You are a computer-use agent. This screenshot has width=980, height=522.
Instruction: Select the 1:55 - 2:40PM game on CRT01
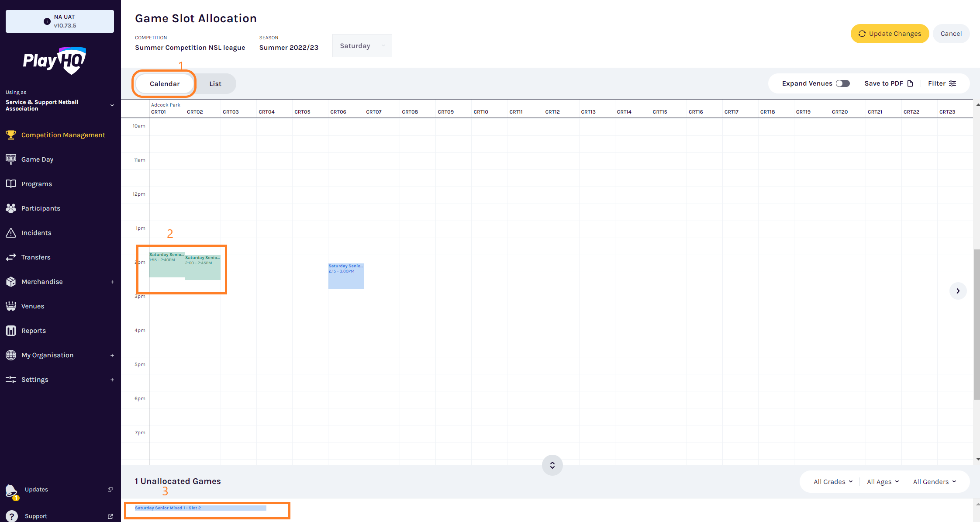(x=167, y=265)
